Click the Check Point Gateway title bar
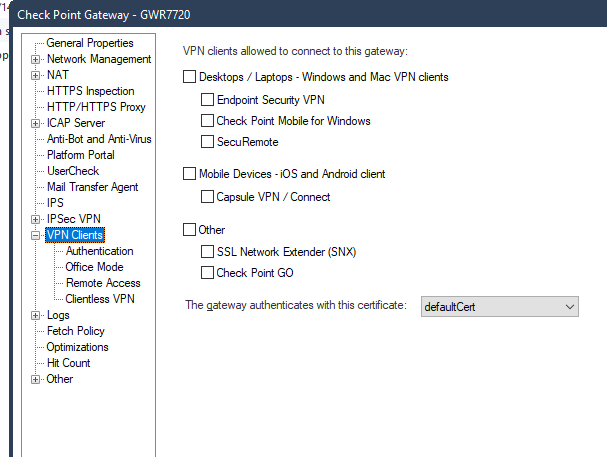 click(x=308, y=15)
